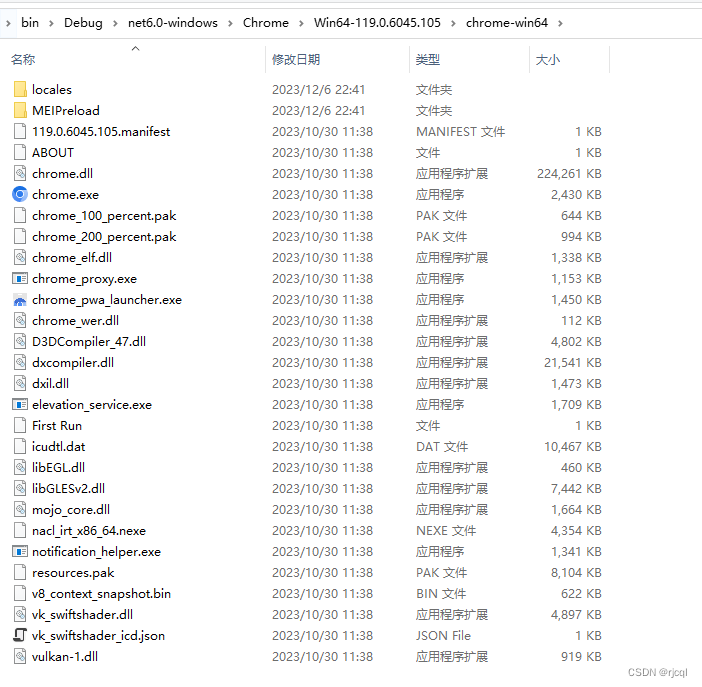702x687 pixels.
Task: Navigate to the net6.0-windows breadcrumb
Action: click(x=173, y=22)
